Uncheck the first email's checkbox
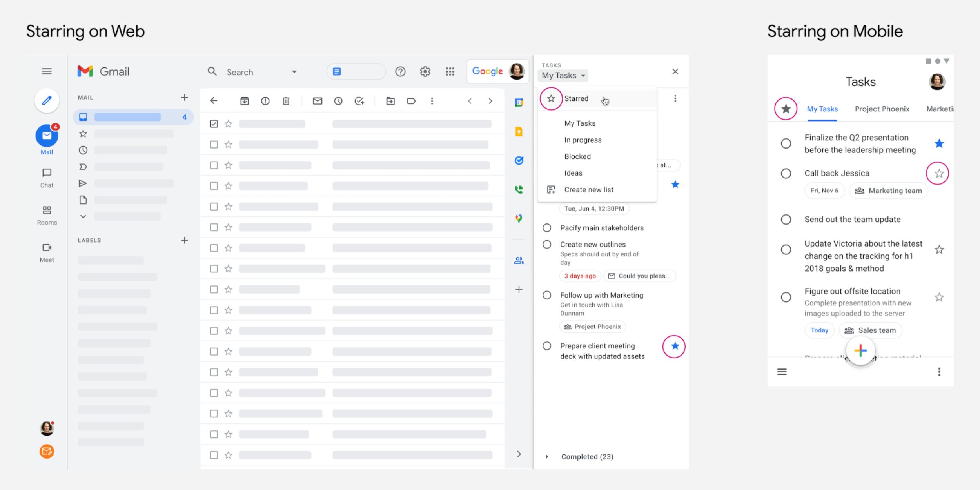 click(214, 124)
